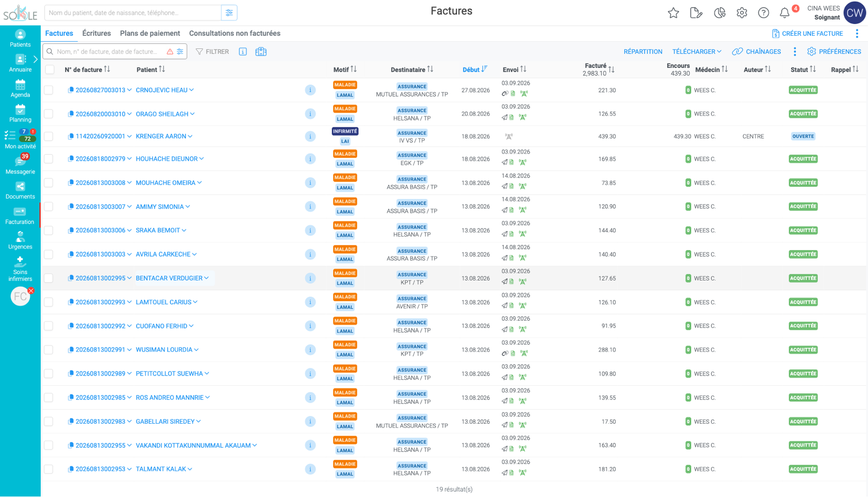868x497 pixels.
Task: Click info icon on KRENGER AARON row
Action: tap(310, 136)
